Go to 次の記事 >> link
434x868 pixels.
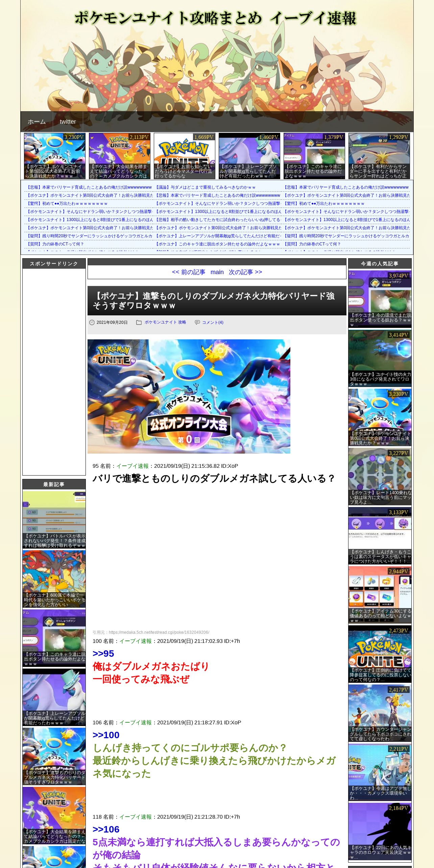pyautogui.click(x=245, y=272)
